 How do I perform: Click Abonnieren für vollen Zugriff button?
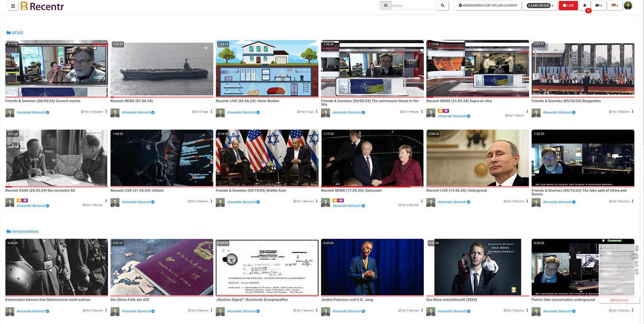(488, 6)
